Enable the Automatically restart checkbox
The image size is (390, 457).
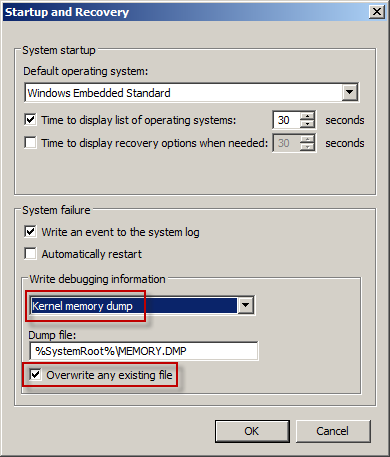30,254
